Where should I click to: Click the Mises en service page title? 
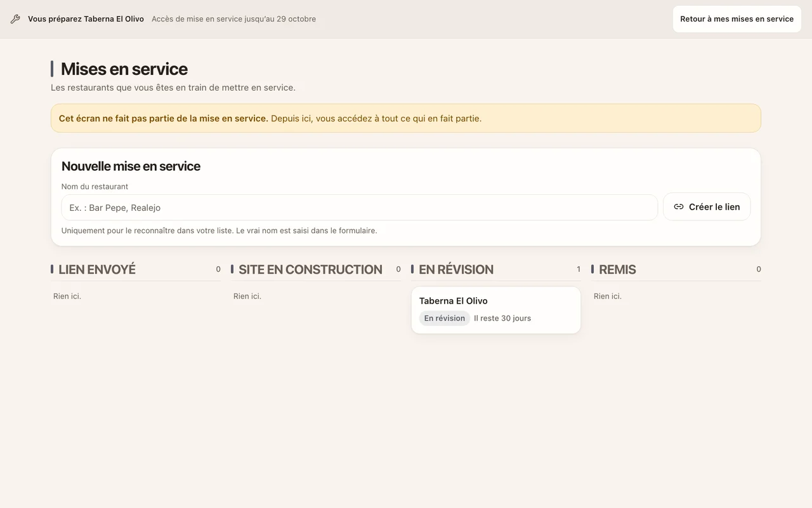[124, 69]
